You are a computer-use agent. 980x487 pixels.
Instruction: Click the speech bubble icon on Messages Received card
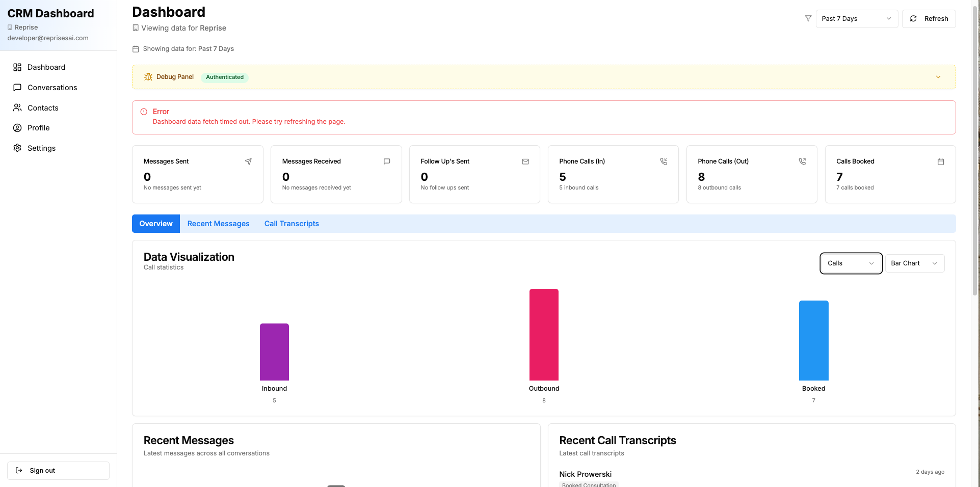387,161
